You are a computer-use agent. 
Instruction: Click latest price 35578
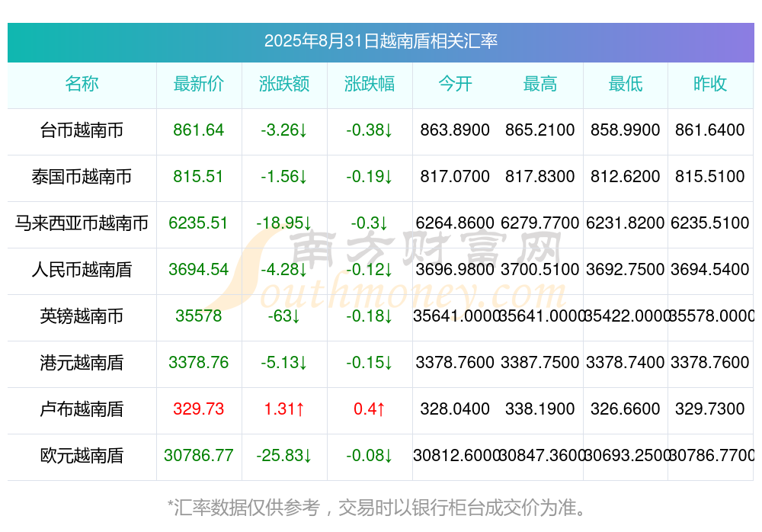(198, 316)
